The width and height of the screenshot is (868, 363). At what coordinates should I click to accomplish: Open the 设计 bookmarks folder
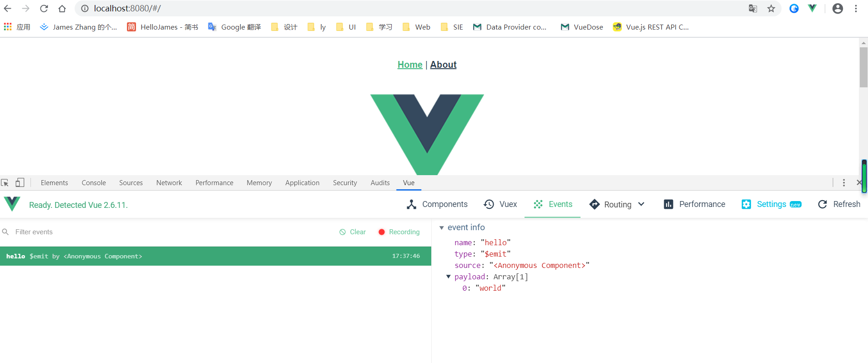point(284,27)
